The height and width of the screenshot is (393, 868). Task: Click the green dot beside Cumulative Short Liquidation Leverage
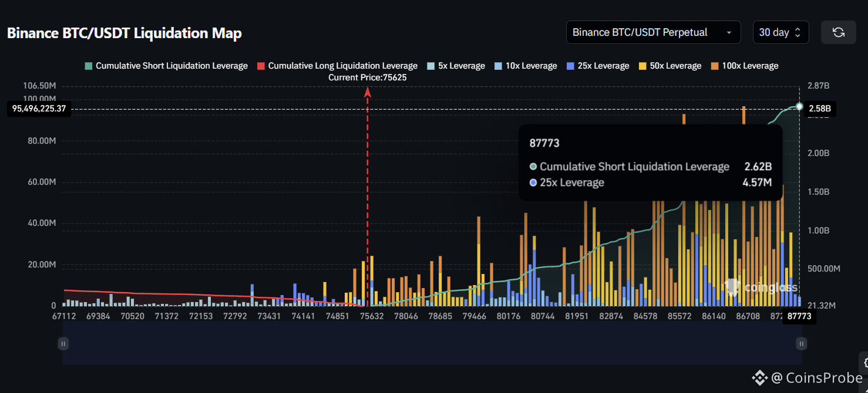533,167
